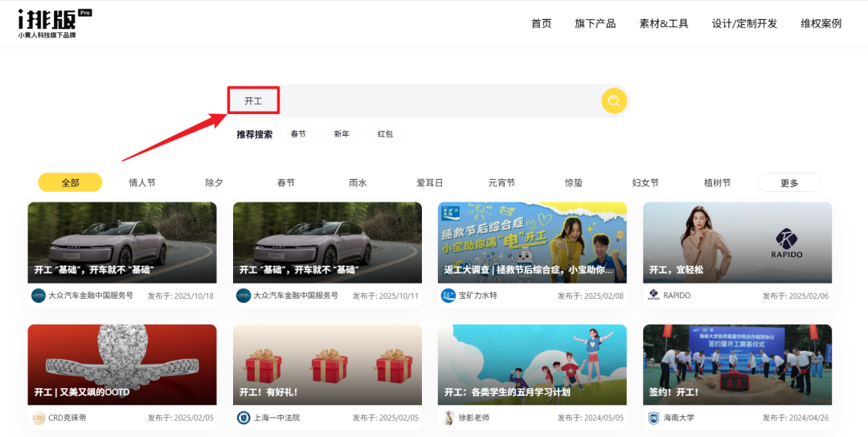Screen dimensions: 868x437
Task: Click the 宝矿力水特 account avatar
Action: (448, 296)
